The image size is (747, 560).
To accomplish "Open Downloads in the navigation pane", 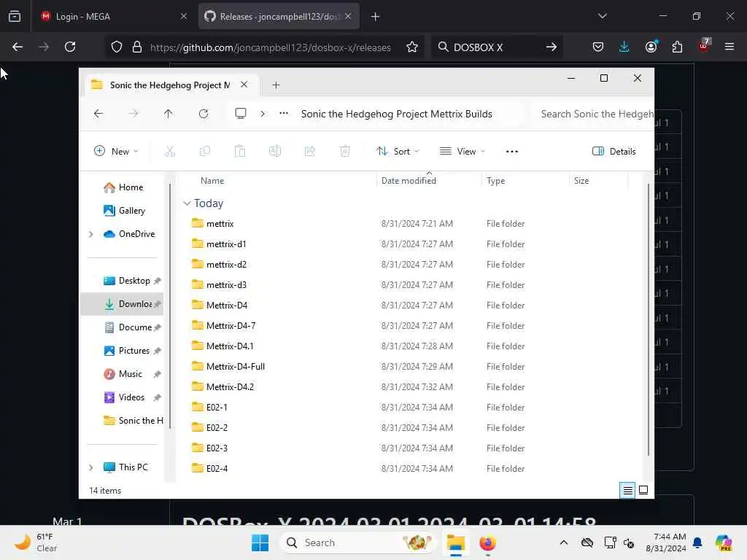I will pyautogui.click(x=123, y=304).
